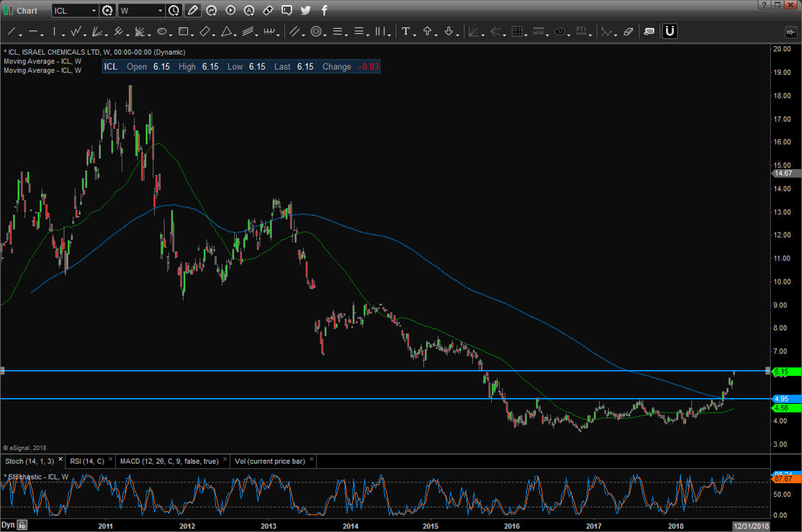This screenshot has height=532, width=802.
Task: Select the vertical line tool
Action: (54, 32)
